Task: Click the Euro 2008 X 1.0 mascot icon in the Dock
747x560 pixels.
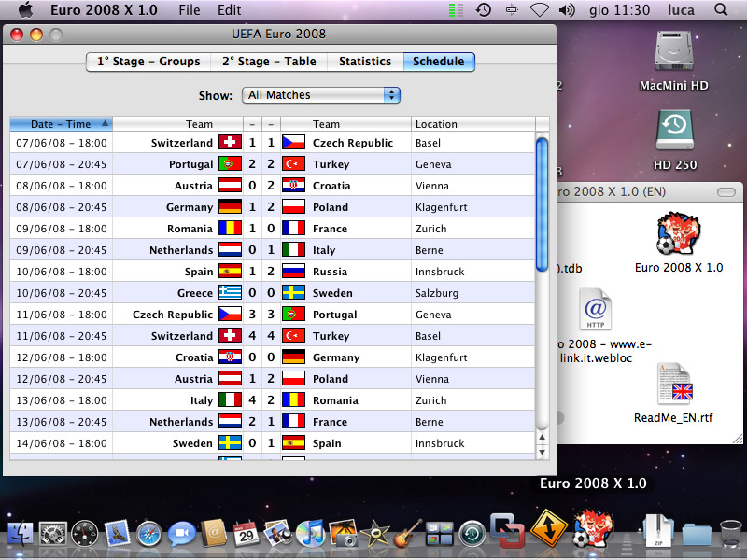Action: (x=592, y=527)
